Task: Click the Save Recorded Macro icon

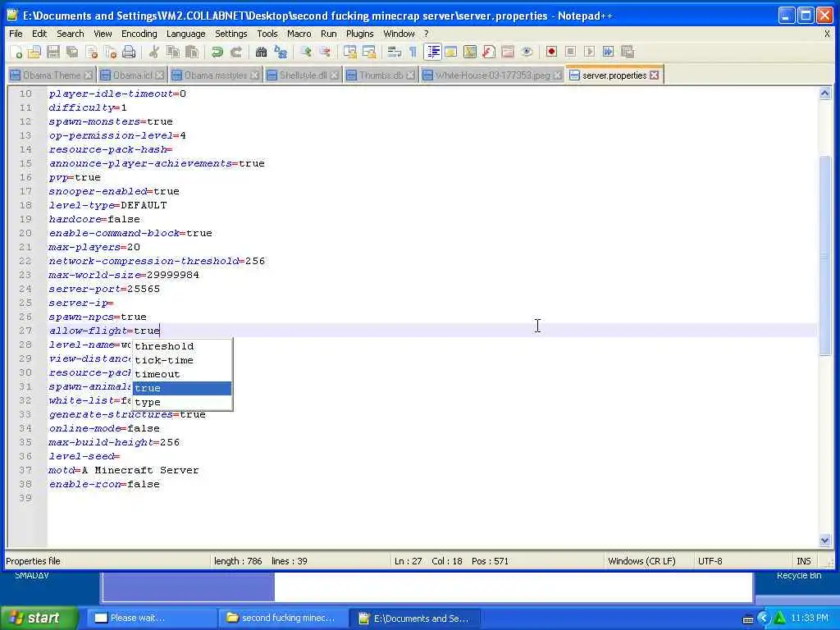Action: [628, 52]
